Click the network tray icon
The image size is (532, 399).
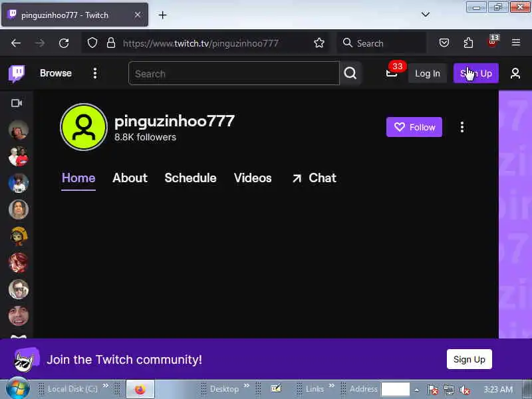pos(448,390)
